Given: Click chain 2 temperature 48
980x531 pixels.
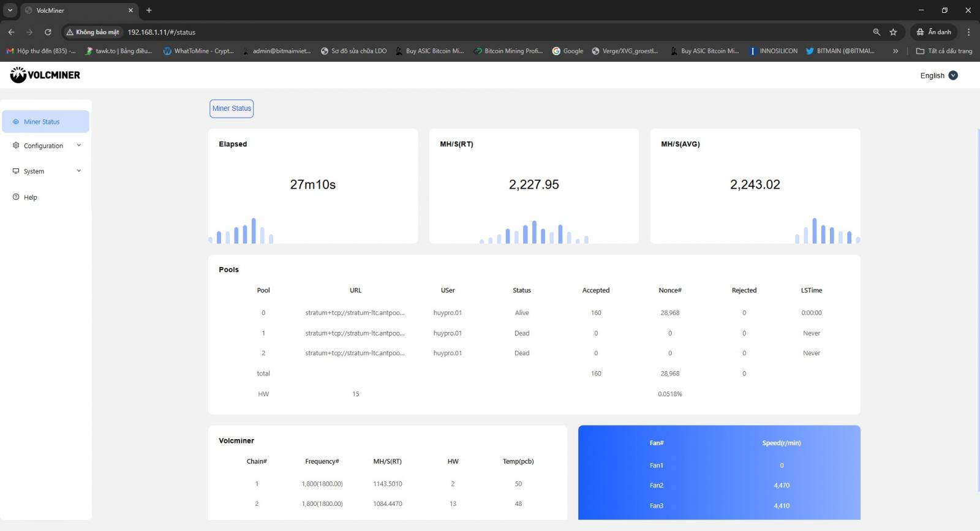Looking at the screenshot, I should pos(518,504).
